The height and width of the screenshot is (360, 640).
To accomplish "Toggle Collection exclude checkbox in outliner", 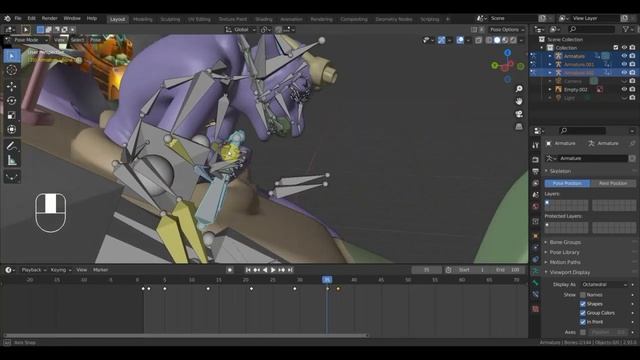I will click(x=616, y=48).
